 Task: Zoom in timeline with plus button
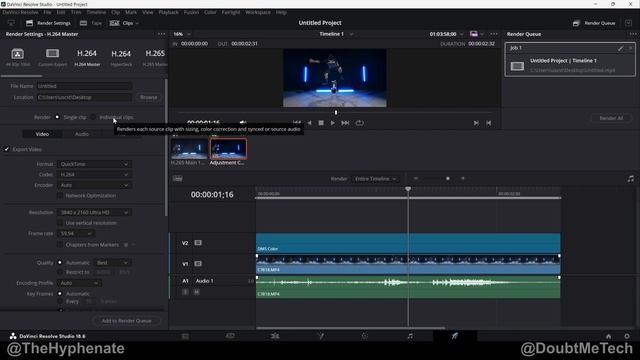[x=463, y=178]
